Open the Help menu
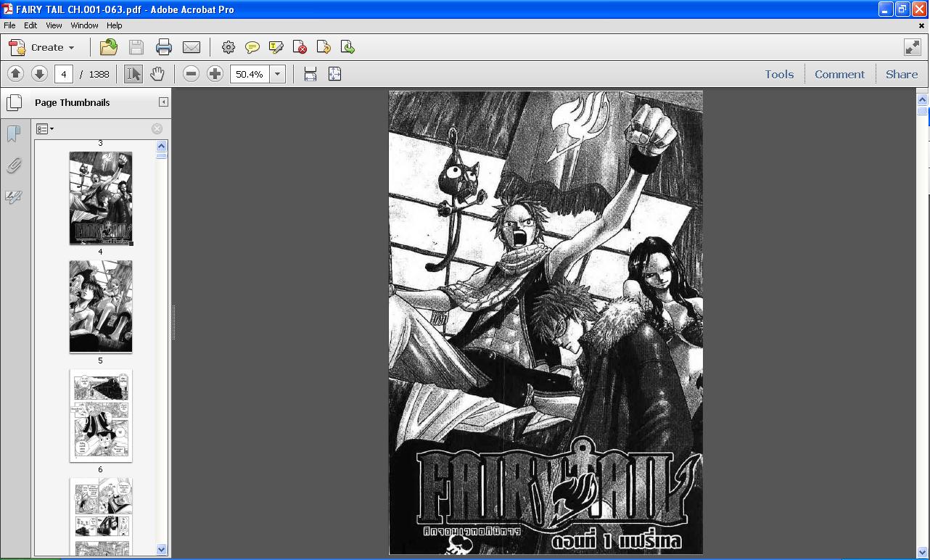Image resolution: width=930 pixels, height=560 pixels. (114, 25)
